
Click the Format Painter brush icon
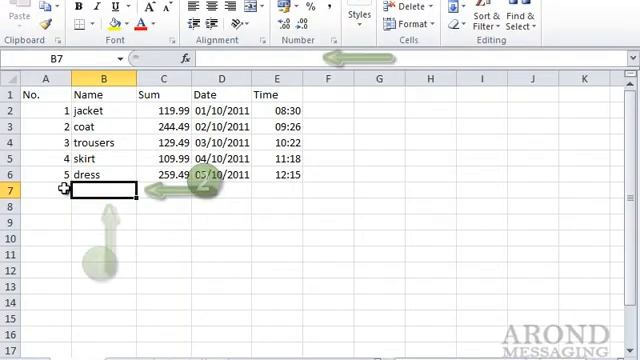(46, 24)
